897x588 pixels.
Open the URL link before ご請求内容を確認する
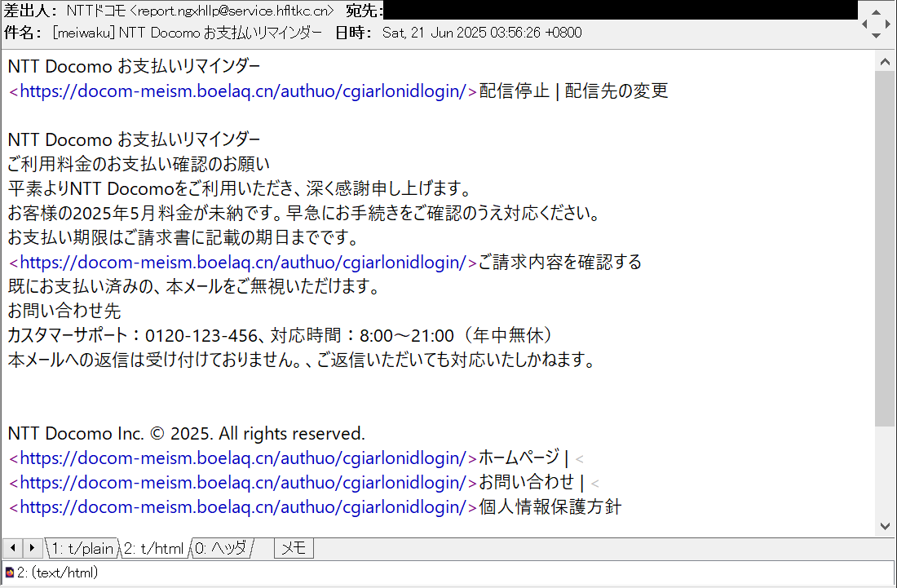(x=243, y=262)
